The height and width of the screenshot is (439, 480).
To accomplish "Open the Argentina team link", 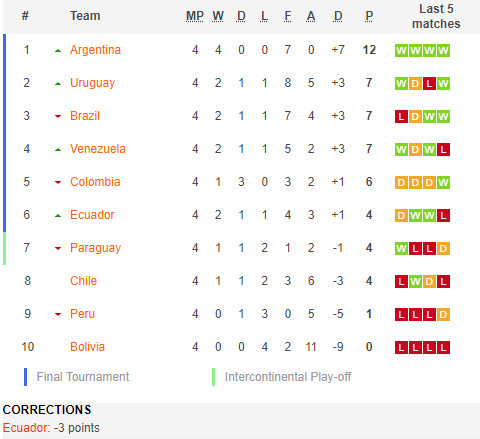I will 95,50.
